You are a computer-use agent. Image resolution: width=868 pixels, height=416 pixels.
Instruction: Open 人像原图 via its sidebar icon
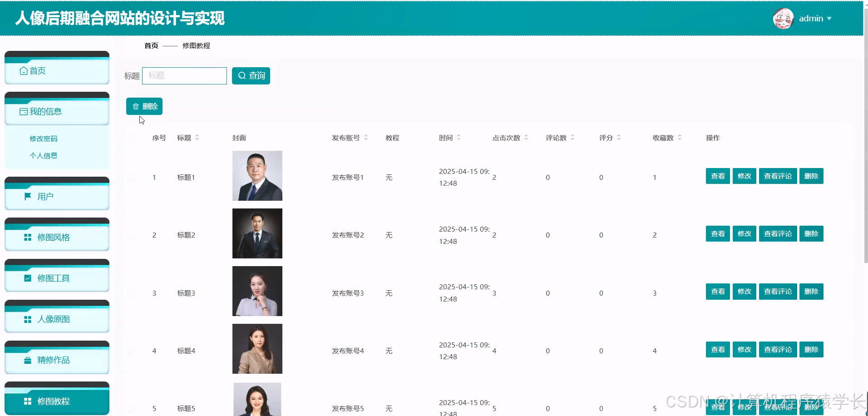point(27,319)
